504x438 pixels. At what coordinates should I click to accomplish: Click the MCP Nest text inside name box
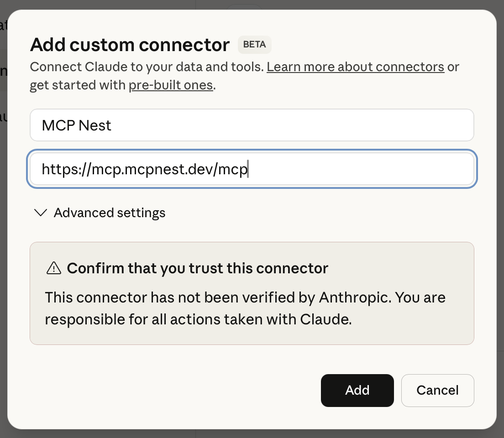[x=76, y=125]
